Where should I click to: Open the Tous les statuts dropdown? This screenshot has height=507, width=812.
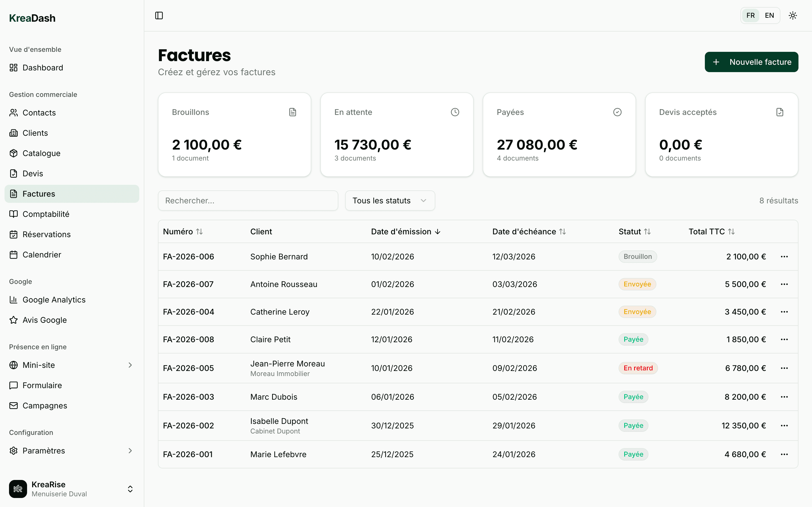(x=390, y=201)
